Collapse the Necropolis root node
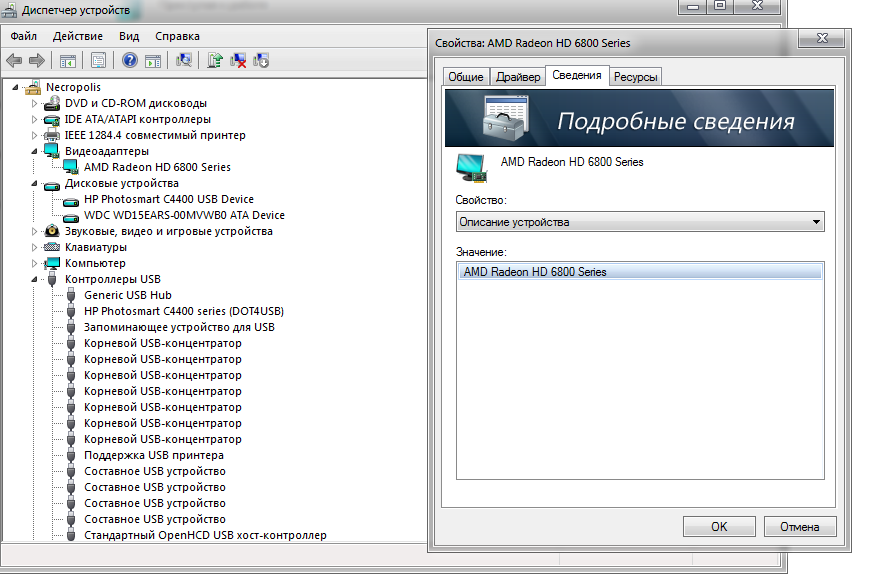Viewport: 880px width, 584px height. [x=16, y=88]
